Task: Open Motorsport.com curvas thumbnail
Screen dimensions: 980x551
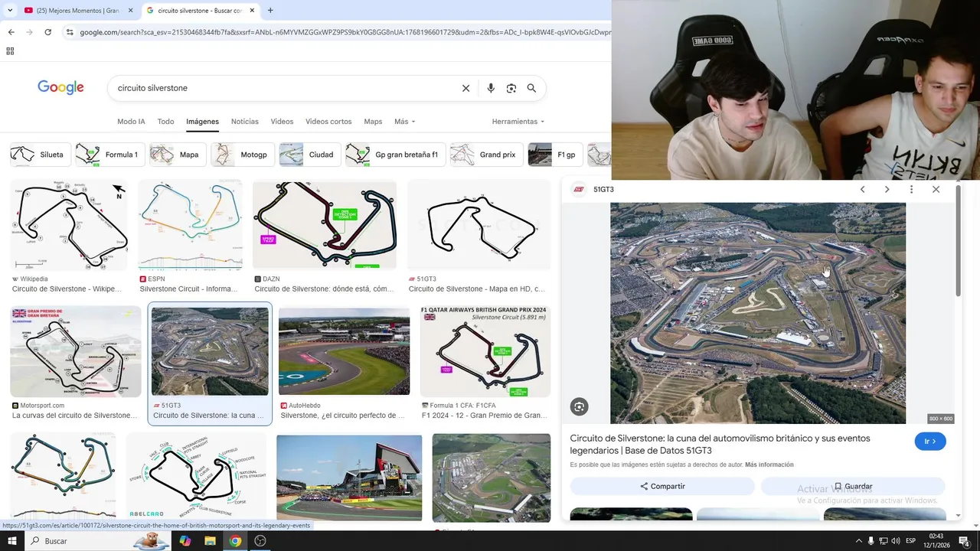Action: [76, 351]
